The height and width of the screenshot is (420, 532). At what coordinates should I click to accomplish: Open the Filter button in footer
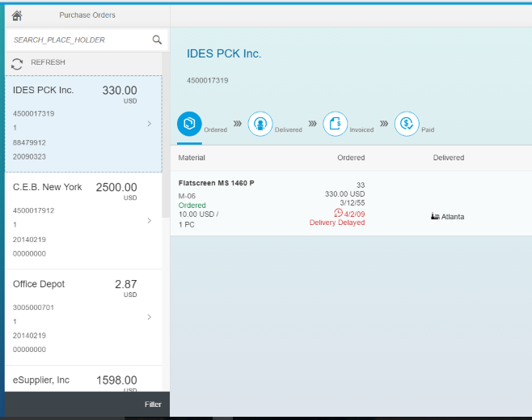153,405
